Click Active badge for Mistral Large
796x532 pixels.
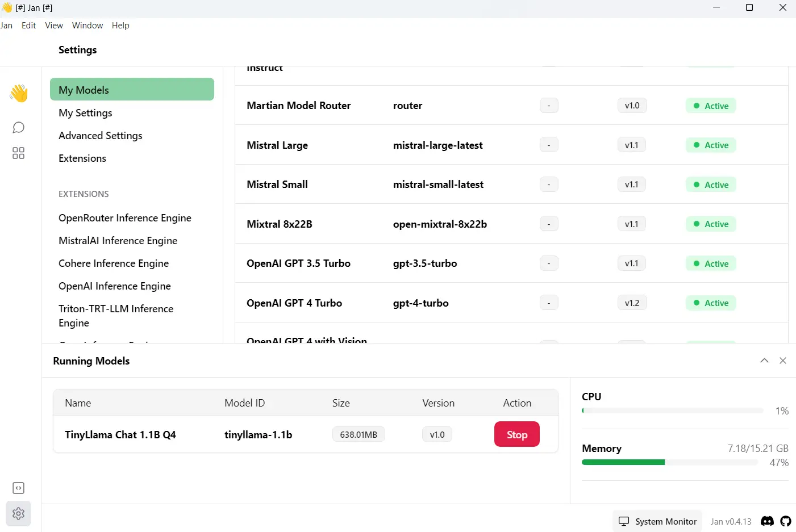point(711,145)
